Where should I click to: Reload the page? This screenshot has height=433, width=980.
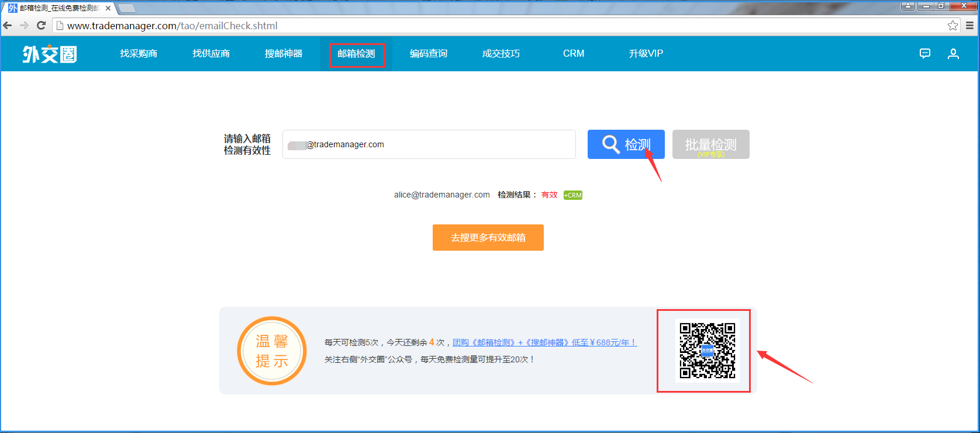click(41, 26)
